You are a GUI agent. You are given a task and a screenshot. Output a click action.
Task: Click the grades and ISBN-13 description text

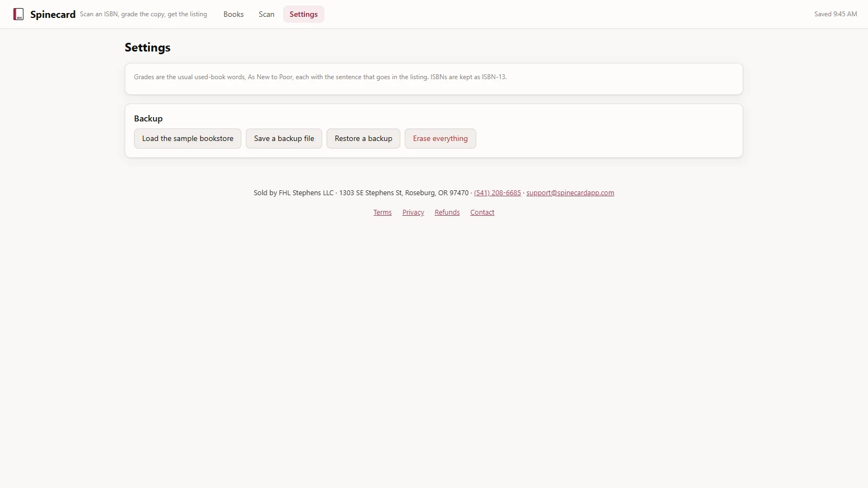coord(320,77)
